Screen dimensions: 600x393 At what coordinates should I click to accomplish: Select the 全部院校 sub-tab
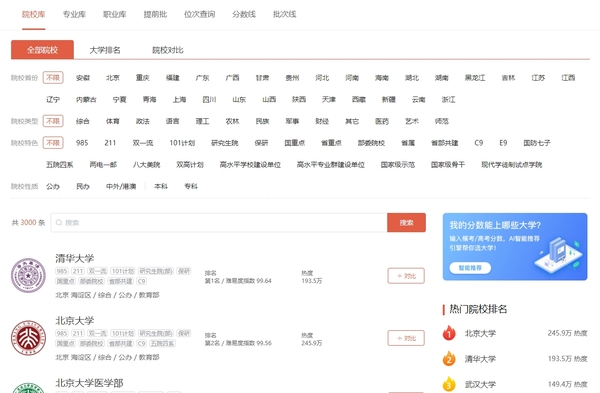tap(42, 50)
